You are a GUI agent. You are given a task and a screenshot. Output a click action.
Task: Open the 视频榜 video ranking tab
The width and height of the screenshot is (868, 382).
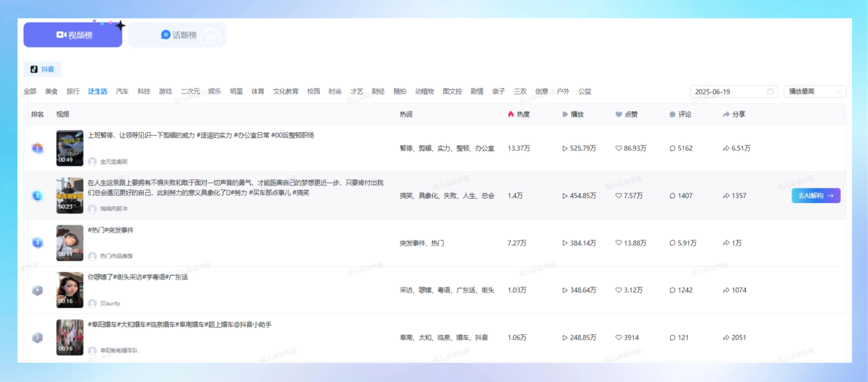pyautogui.click(x=73, y=35)
